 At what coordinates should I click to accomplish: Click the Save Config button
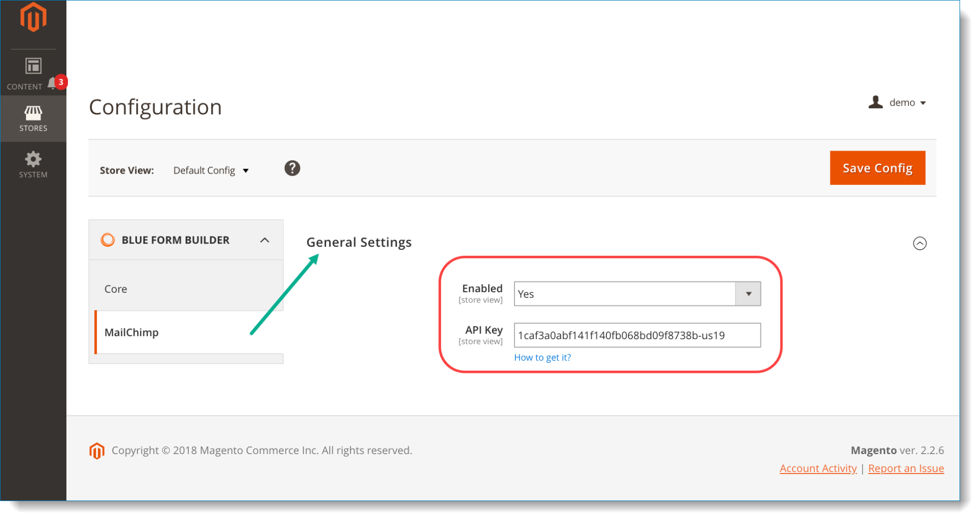point(877,168)
